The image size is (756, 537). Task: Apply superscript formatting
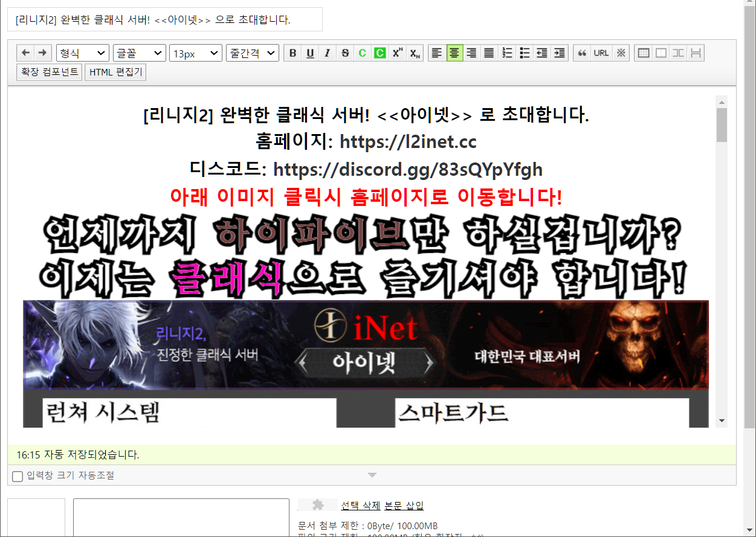pyautogui.click(x=397, y=53)
